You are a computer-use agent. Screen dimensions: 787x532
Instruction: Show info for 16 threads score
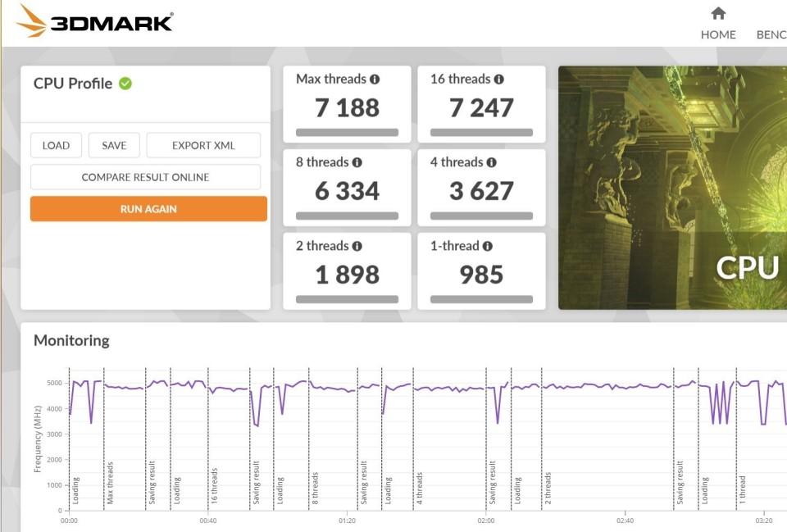tap(498, 80)
